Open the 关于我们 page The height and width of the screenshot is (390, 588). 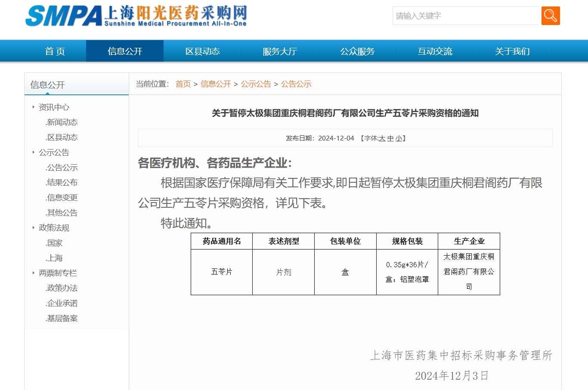(512, 51)
